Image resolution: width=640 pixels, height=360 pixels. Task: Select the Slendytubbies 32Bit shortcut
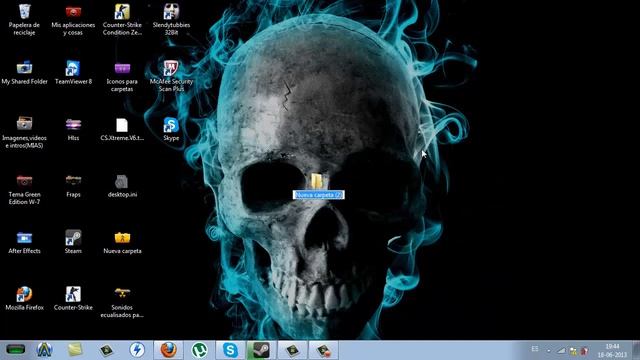coord(171,19)
